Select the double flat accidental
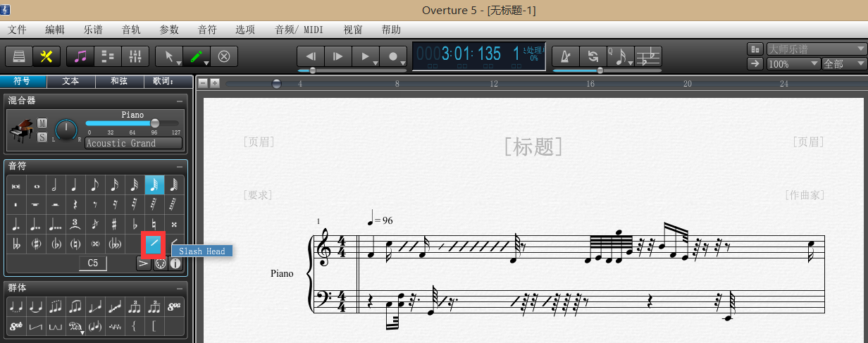This screenshot has width=868, height=343. [x=15, y=244]
